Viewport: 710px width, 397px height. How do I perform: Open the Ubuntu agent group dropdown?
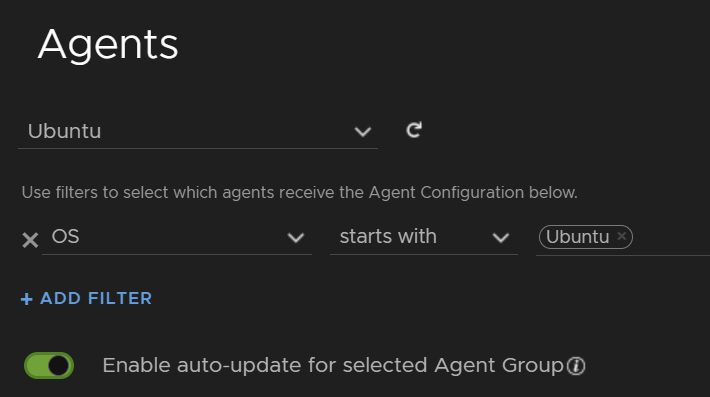point(198,131)
